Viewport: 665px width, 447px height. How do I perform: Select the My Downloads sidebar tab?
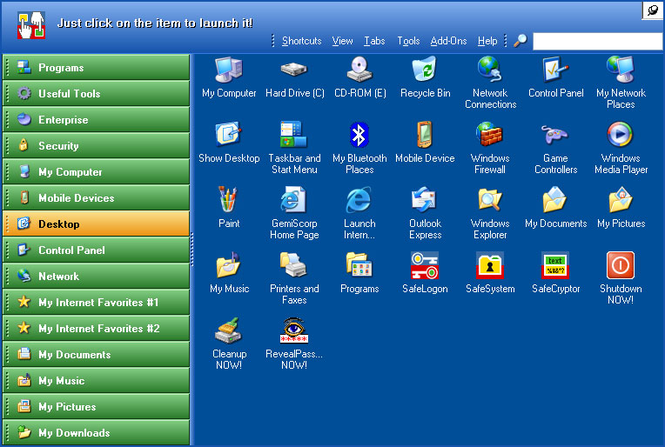(x=96, y=433)
